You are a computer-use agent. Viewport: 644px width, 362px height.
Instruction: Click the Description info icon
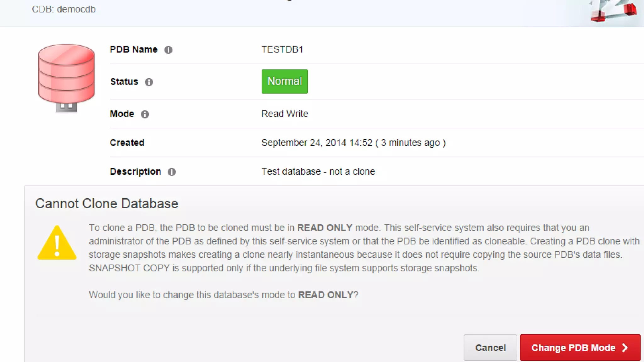pyautogui.click(x=171, y=172)
